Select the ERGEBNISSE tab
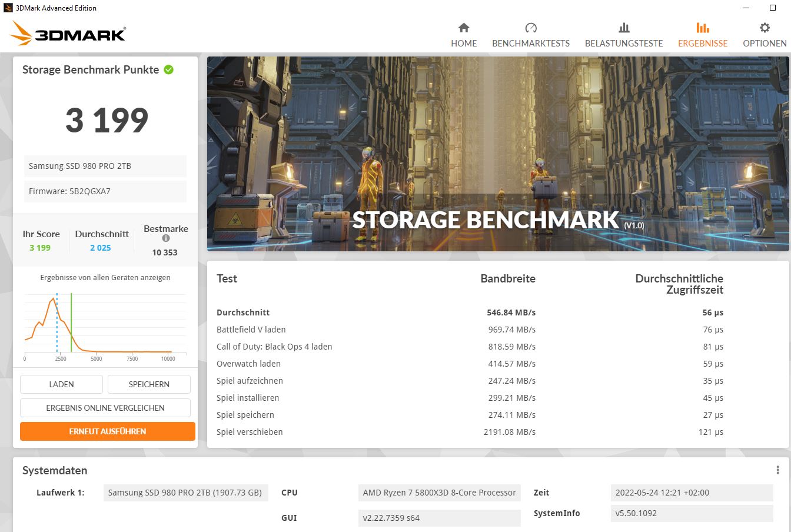This screenshot has width=791, height=532. click(x=703, y=35)
